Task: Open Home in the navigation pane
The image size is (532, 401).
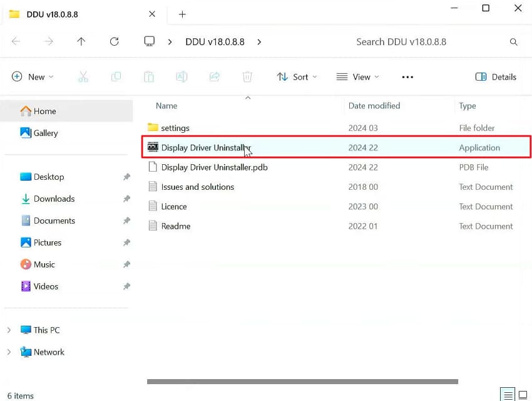Action: [x=66, y=111]
